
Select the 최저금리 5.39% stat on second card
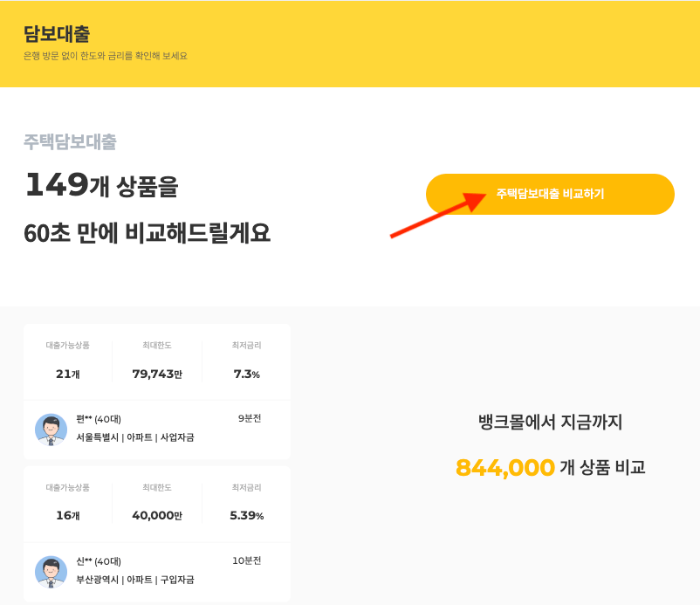pyautogui.click(x=244, y=502)
